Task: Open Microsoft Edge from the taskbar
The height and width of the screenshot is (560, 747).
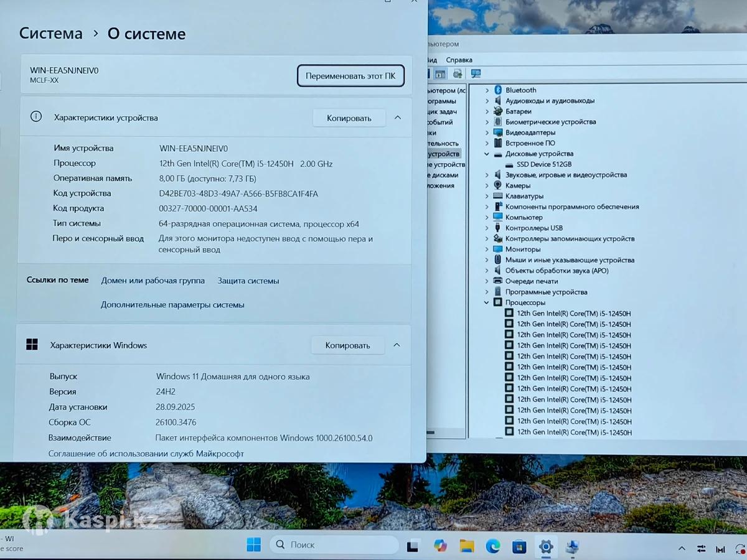Action: click(x=493, y=546)
